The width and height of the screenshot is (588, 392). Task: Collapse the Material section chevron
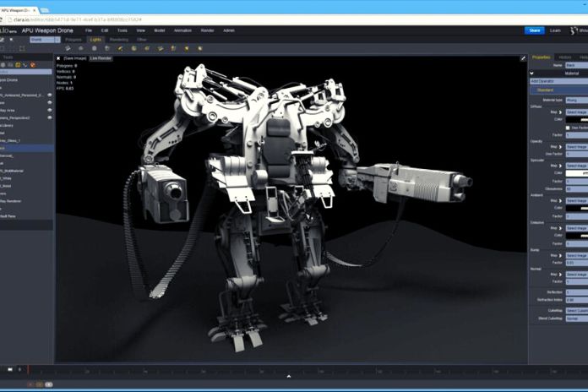pos(531,73)
